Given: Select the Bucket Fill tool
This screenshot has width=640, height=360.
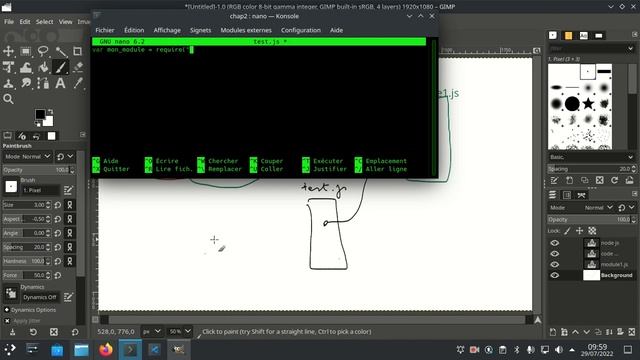Looking at the screenshot, I should click(43, 67).
